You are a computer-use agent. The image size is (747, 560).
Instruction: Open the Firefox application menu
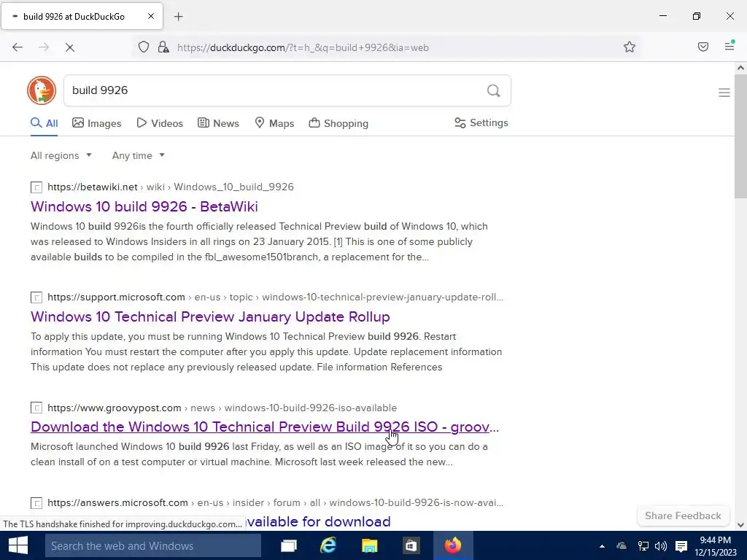click(729, 46)
